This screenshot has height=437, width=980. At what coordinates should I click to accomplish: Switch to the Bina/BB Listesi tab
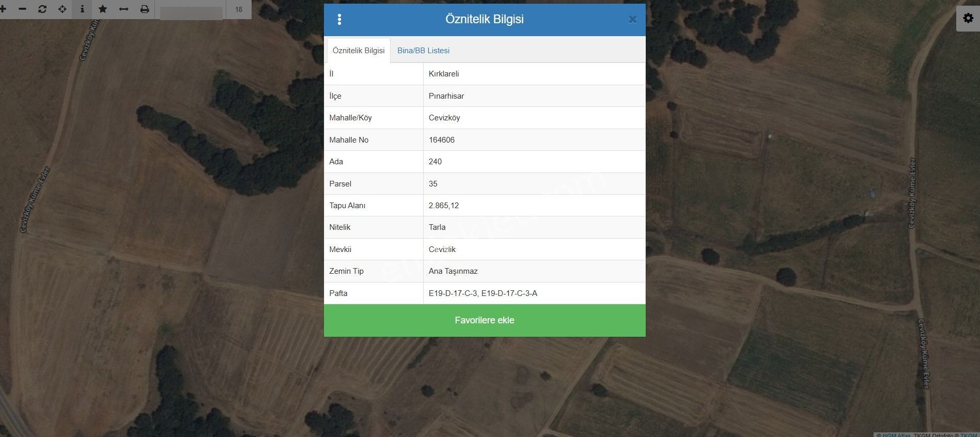(x=423, y=51)
